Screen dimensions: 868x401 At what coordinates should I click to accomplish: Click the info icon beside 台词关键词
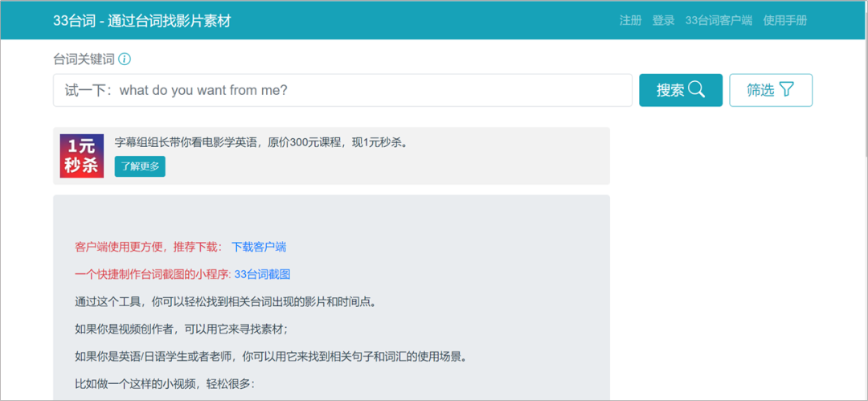point(125,59)
